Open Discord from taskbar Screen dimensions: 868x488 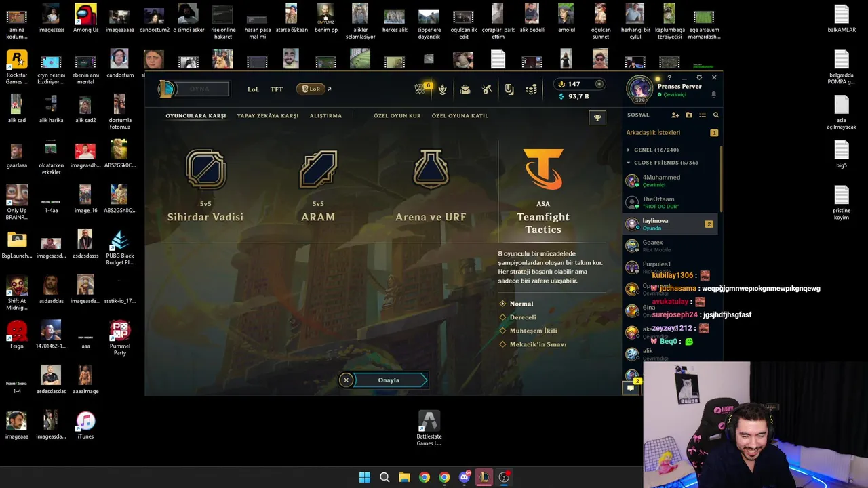464,477
